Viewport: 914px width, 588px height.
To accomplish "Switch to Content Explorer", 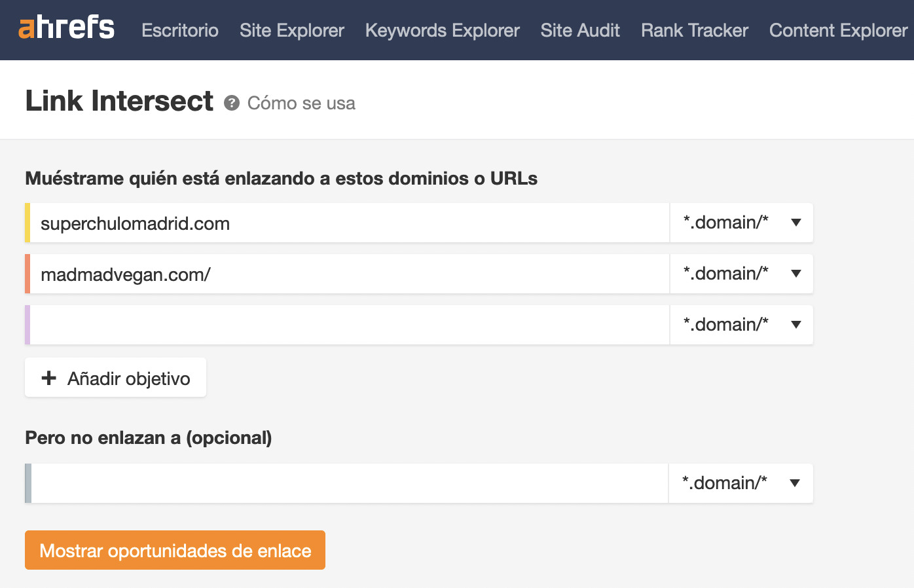I will (x=839, y=30).
